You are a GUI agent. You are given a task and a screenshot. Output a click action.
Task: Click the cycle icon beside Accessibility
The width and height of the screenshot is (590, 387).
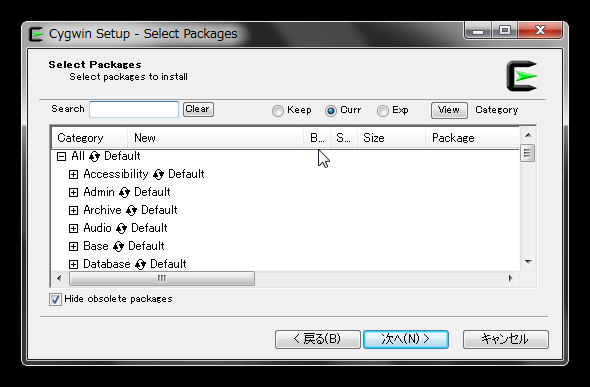(158, 174)
